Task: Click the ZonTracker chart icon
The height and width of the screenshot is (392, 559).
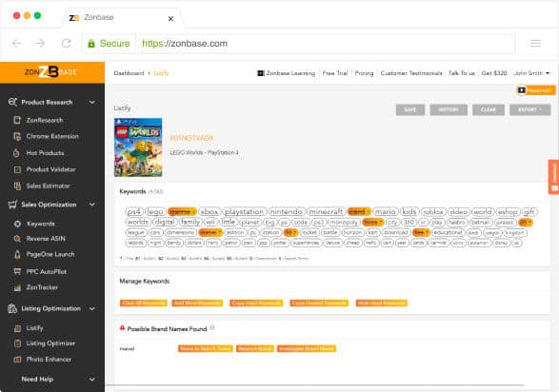Action: click(17, 287)
